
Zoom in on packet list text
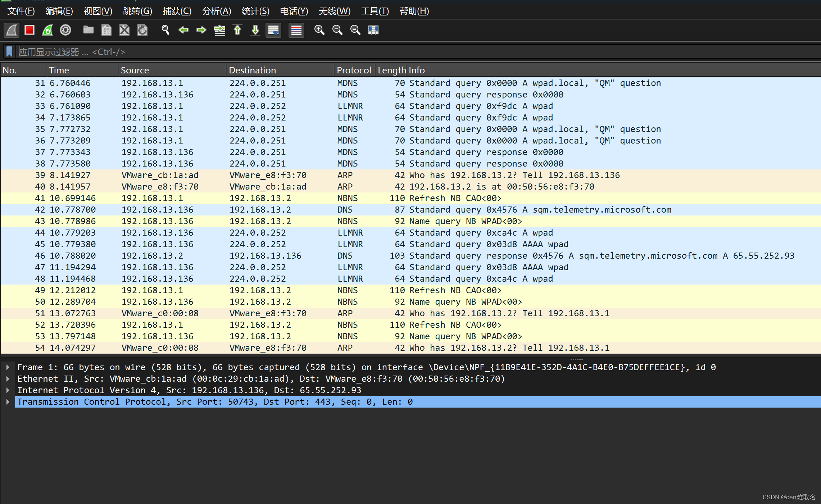(x=319, y=30)
